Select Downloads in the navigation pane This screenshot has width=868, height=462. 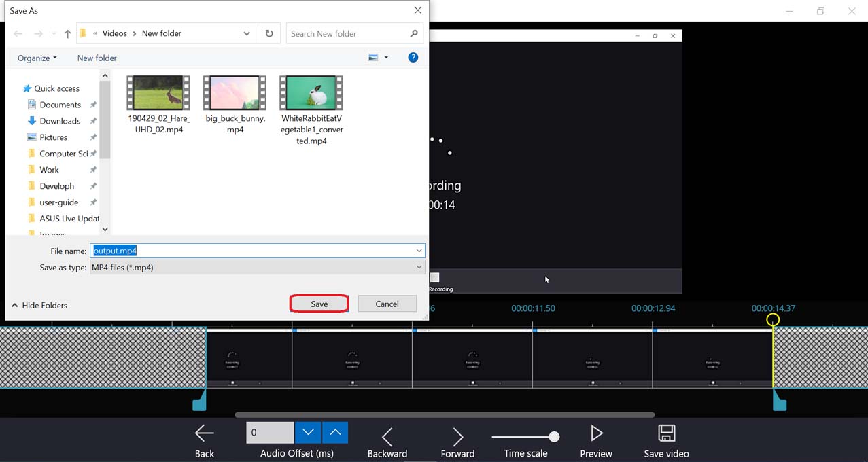(x=60, y=121)
